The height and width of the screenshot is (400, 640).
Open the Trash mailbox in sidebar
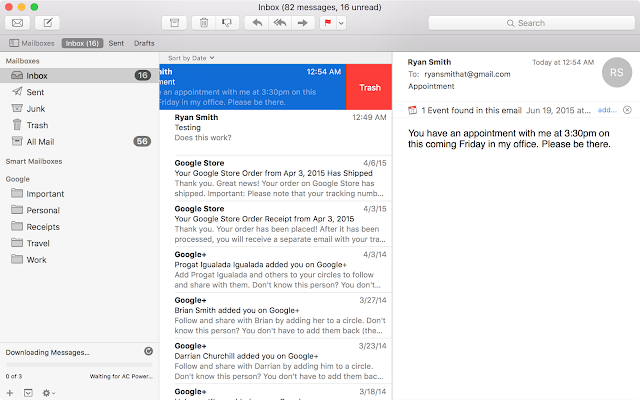coord(78,125)
